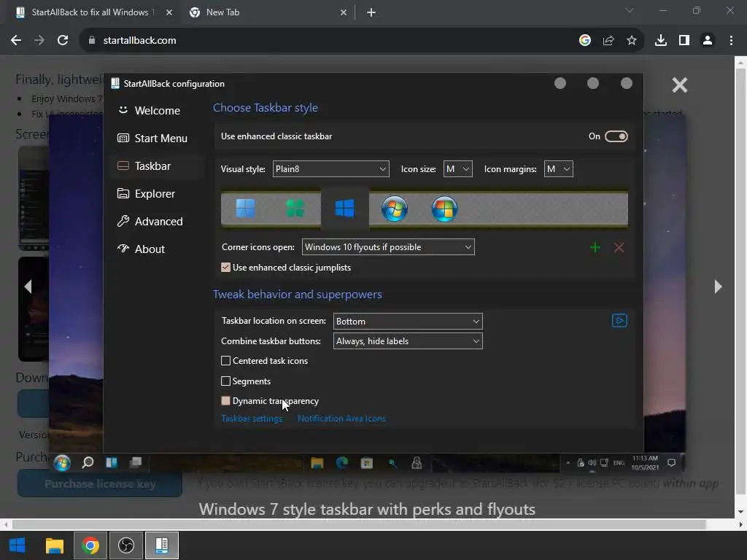Open the Welcome section in the sidebar
The width and height of the screenshot is (747, 560).
[x=157, y=111]
